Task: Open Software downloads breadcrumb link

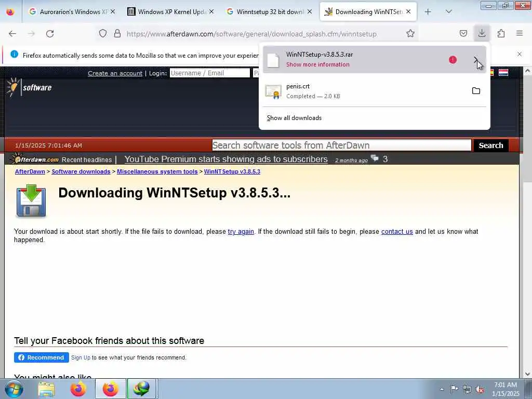Action: (81, 171)
